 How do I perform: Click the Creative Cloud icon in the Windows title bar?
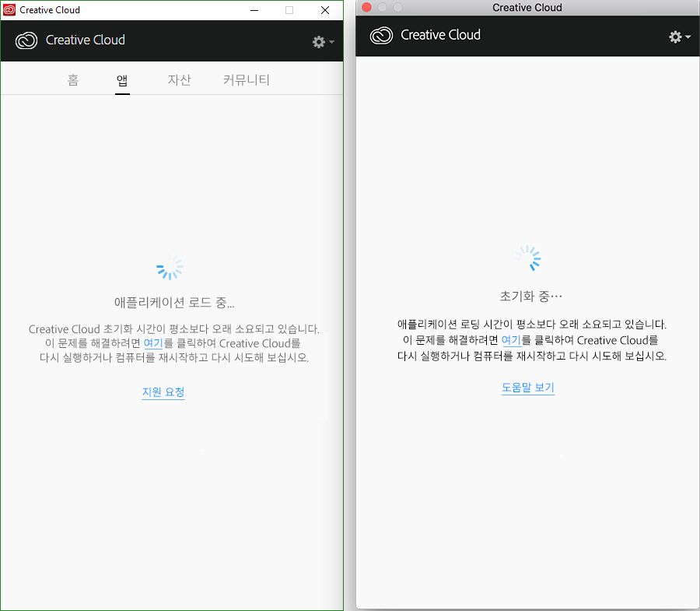(10, 10)
